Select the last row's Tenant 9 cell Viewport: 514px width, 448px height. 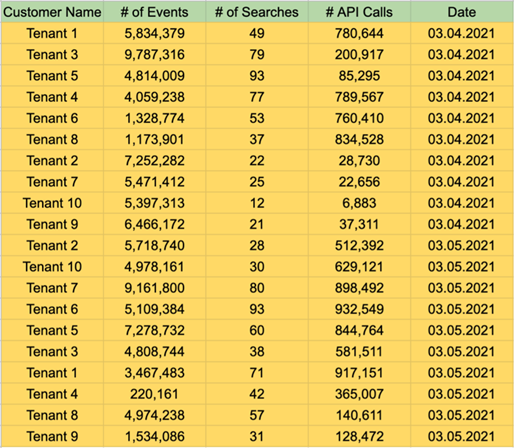(x=52, y=436)
